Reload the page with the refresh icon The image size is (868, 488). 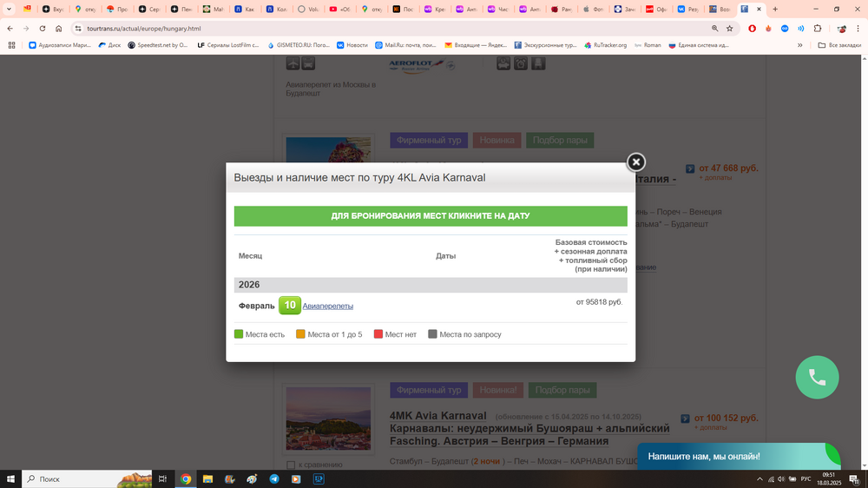click(x=43, y=29)
